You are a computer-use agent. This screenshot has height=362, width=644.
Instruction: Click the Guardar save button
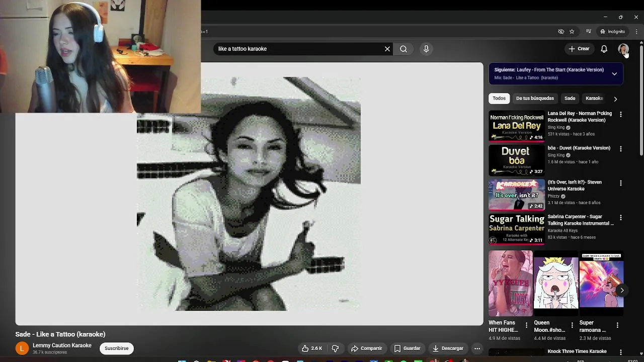[x=407, y=348]
